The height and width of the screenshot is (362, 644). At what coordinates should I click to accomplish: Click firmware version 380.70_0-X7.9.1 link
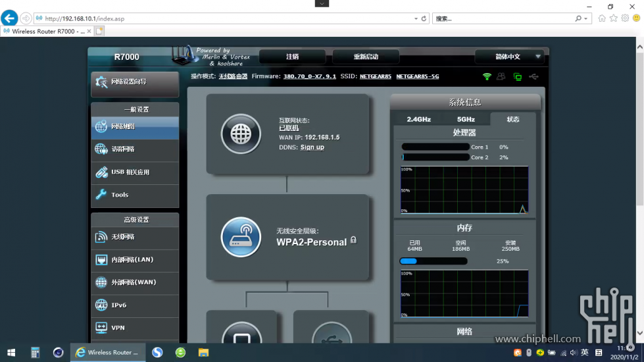(310, 76)
